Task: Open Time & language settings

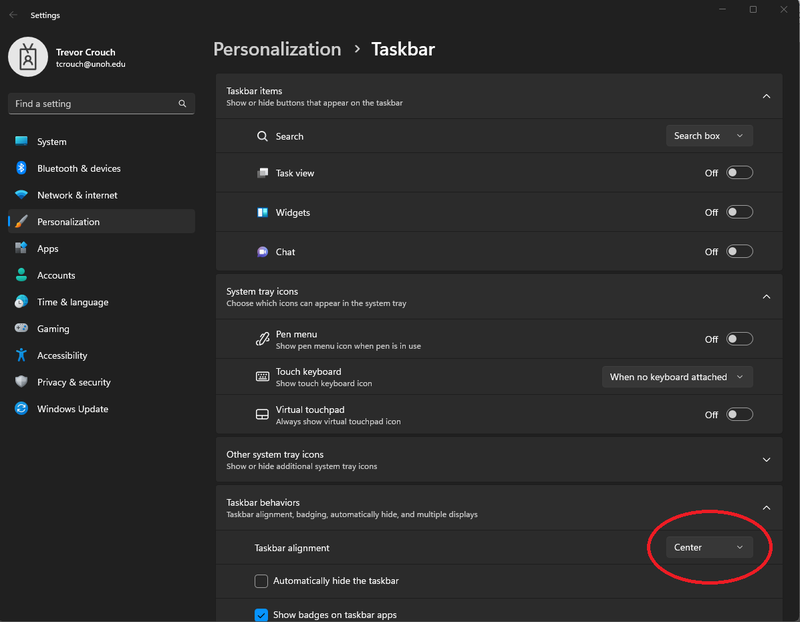Action: tap(72, 302)
